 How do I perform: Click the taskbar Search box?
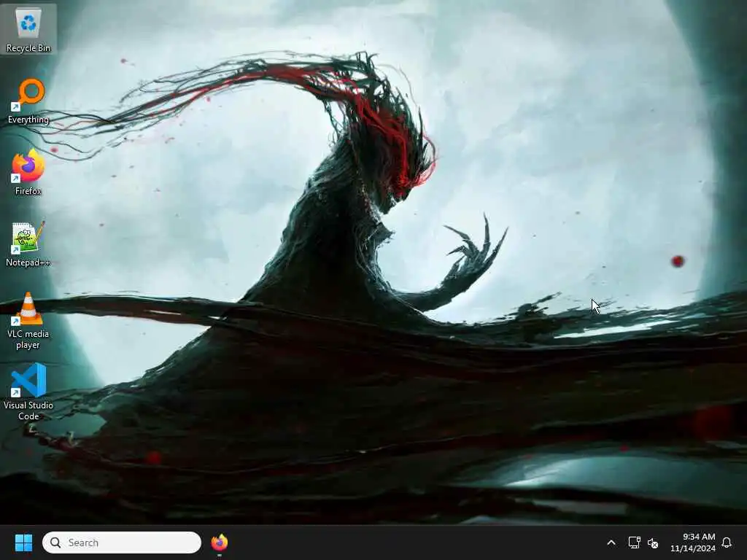(x=122, y=542)
